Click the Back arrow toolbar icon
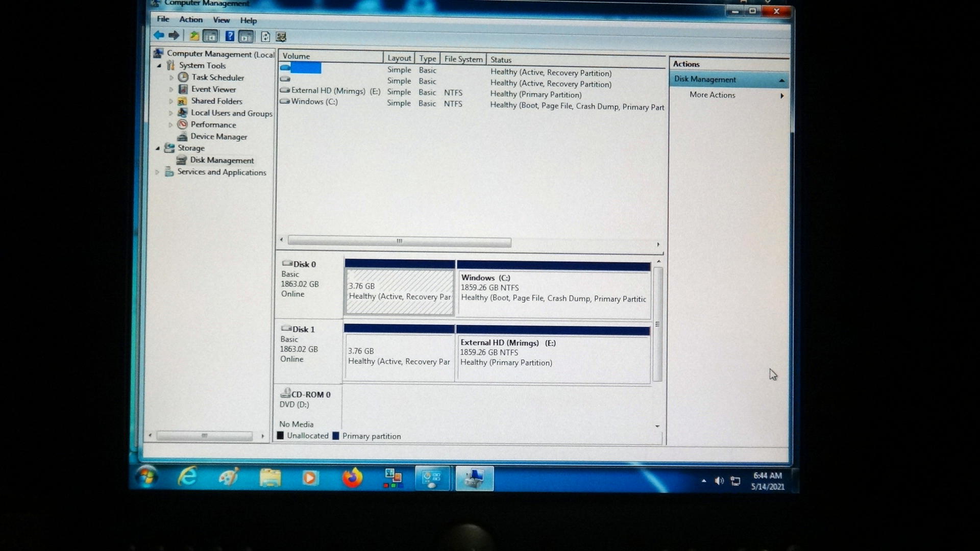The height and width of the screenshot is (551, 980). pyautogui.click(x=159, y=36)
